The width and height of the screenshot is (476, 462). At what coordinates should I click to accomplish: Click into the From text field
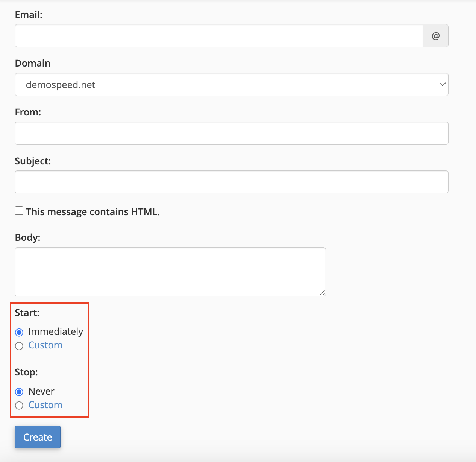coord(231,133)
